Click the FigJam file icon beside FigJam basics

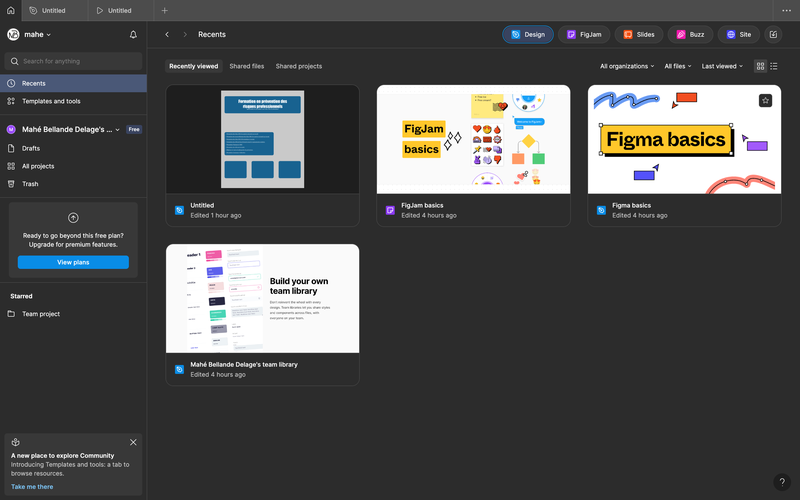pyautogui.click(x=390, y=210)
